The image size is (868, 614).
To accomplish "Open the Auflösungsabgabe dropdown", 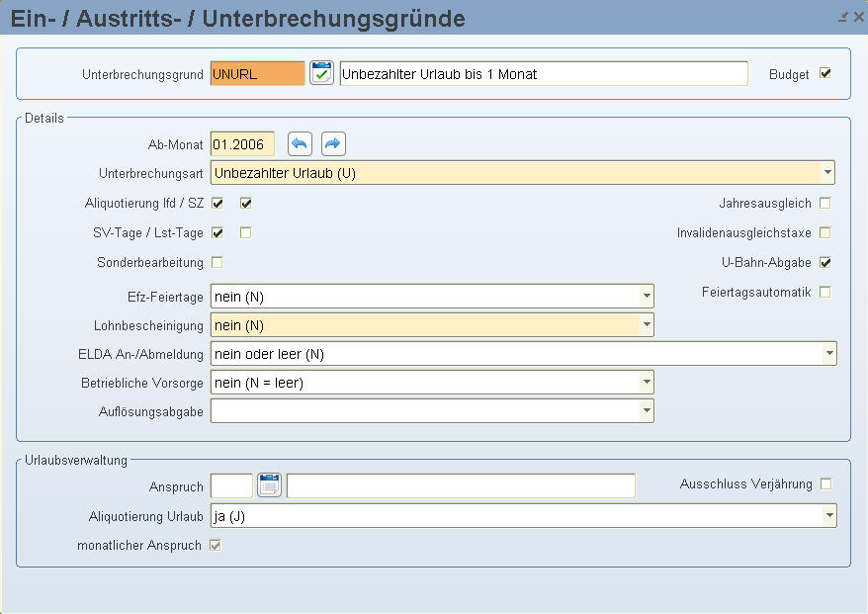I will tap(646, 410).
